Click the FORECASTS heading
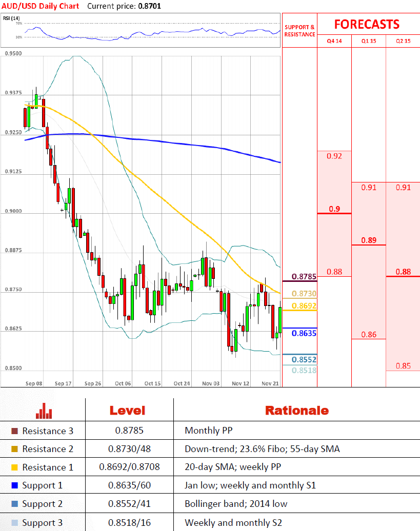Screen dimensions: 420x531 [x=367, y=25]
